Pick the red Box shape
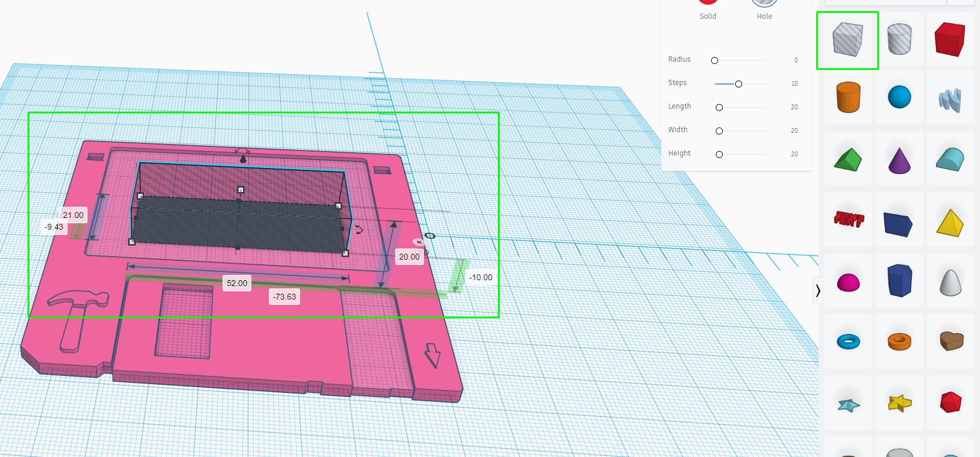The height and width of the screenshot is (457, 980). 950,39
